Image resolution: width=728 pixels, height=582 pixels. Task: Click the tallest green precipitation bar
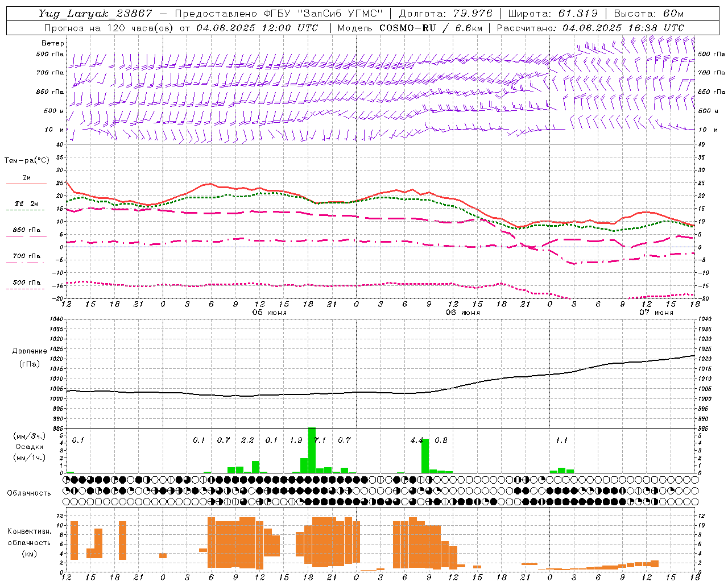click(x=312, y=450)
